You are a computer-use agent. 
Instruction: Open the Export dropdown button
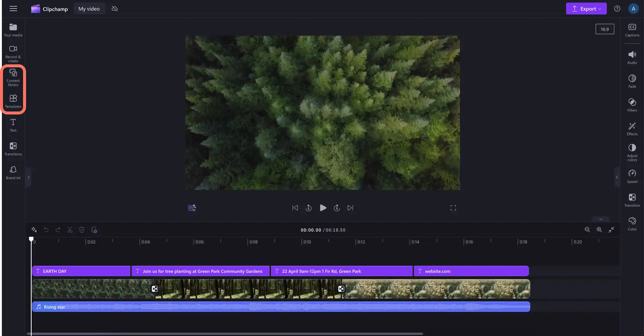point(586,9)
